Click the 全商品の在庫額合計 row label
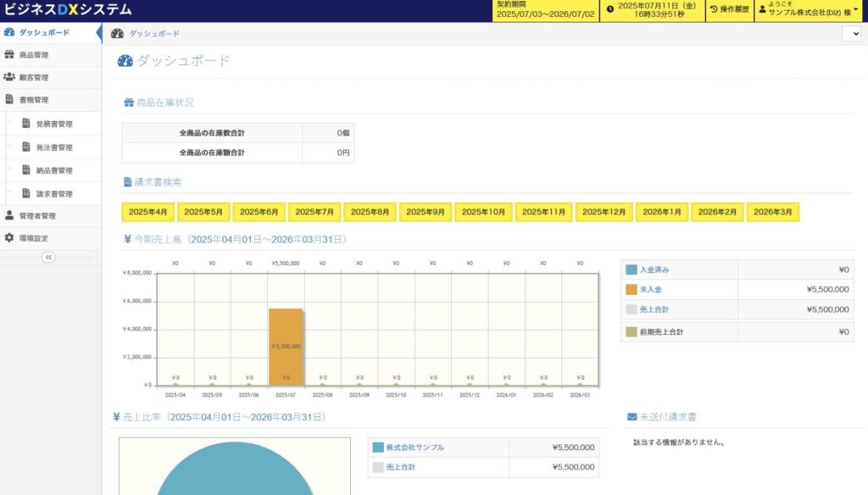Image resolution: width=868 pixels, height=495 pixels. pos(212,153)
